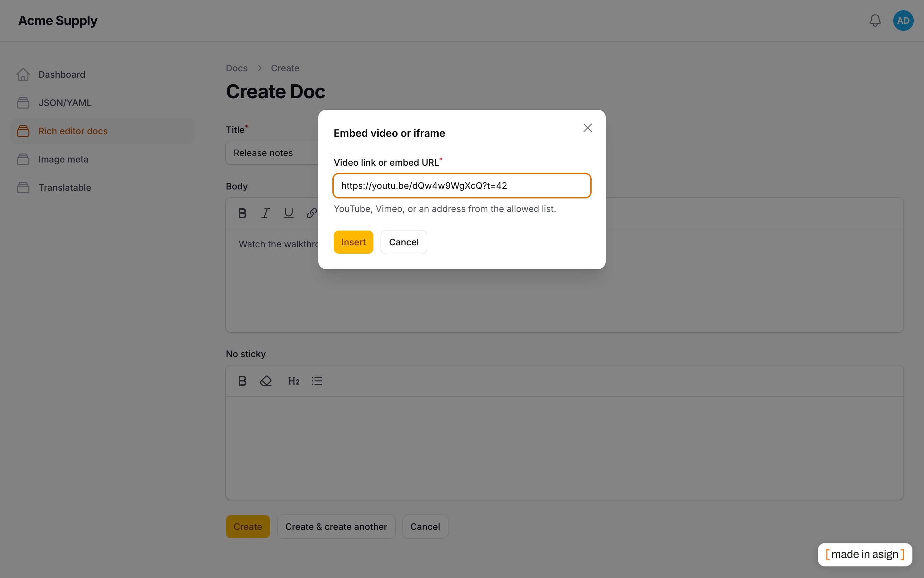Focus the Video link or embed URL field
This screenshot has width=924, height=578.
(x=462, y=186)
